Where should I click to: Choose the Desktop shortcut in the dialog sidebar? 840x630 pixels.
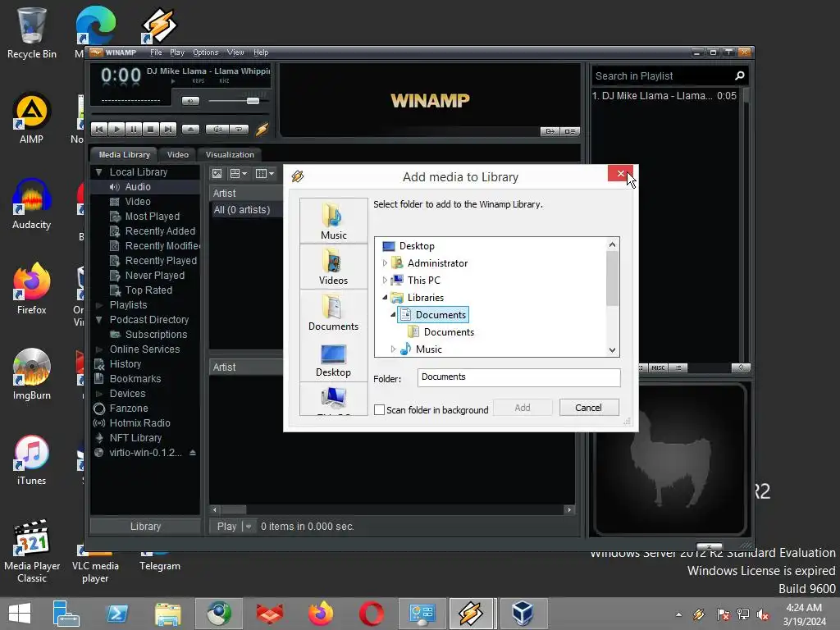pyautogui.click(x=333, y=359)
